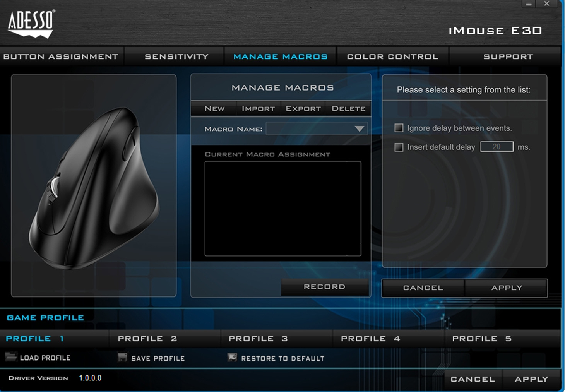Click the Adesso logo
The height and width of the screenshot is (392, 565).
pos(31,23)
